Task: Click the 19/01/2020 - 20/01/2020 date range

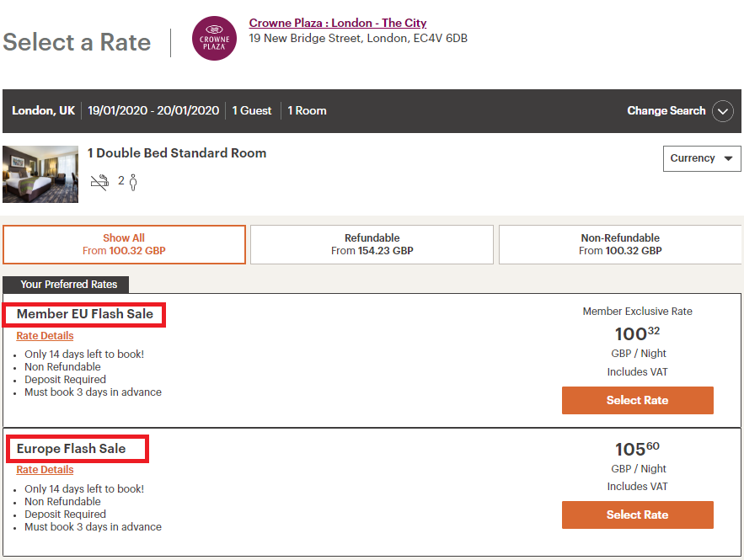Action: click(x=153, y=111)
